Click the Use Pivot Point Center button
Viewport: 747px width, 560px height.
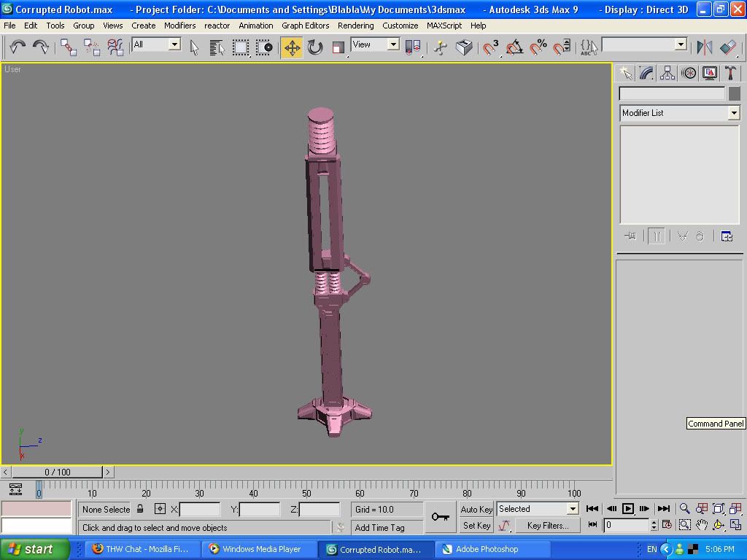pos(413,47)
